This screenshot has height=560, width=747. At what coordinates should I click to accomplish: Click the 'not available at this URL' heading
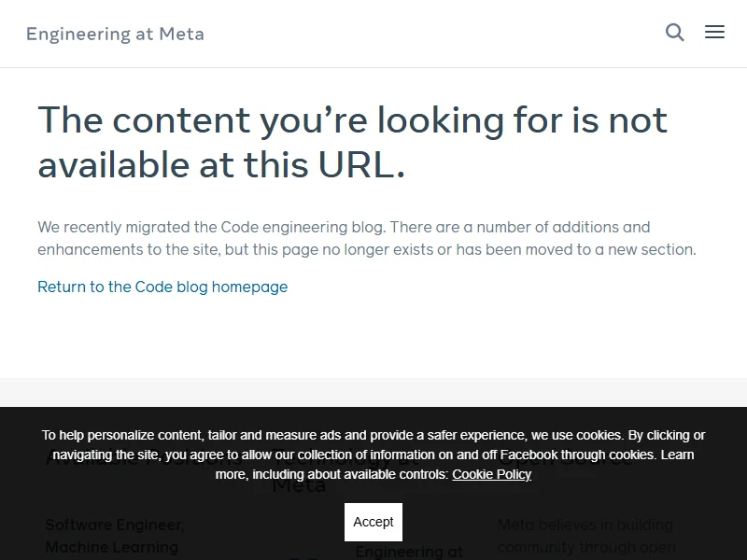[352, 143]
